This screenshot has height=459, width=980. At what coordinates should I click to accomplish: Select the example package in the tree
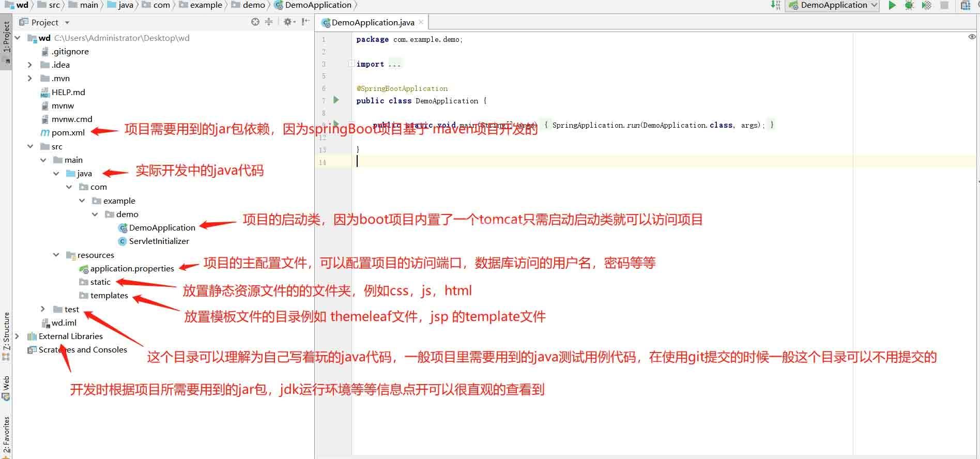click(x=119, y=201)
